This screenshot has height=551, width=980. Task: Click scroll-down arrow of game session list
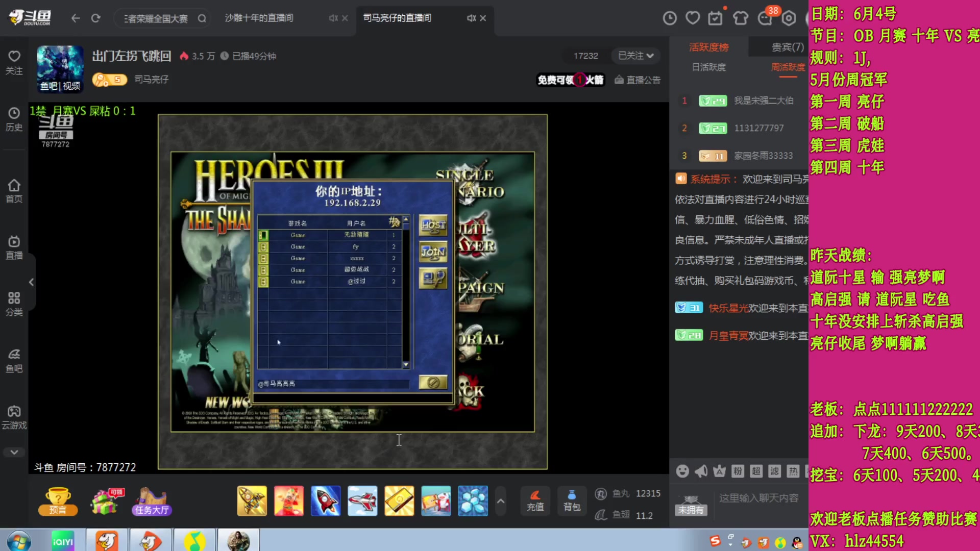pyautogui.click(x=406, y=365)
